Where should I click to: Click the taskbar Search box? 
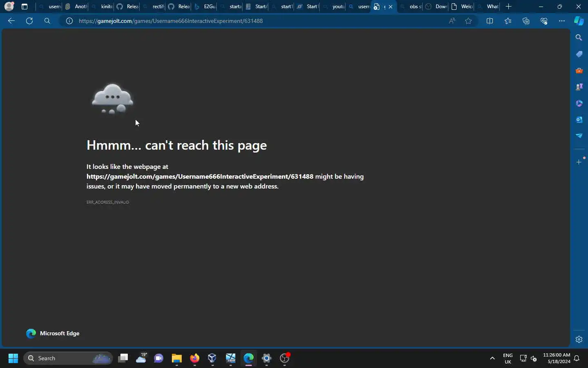tap(68, 358)
